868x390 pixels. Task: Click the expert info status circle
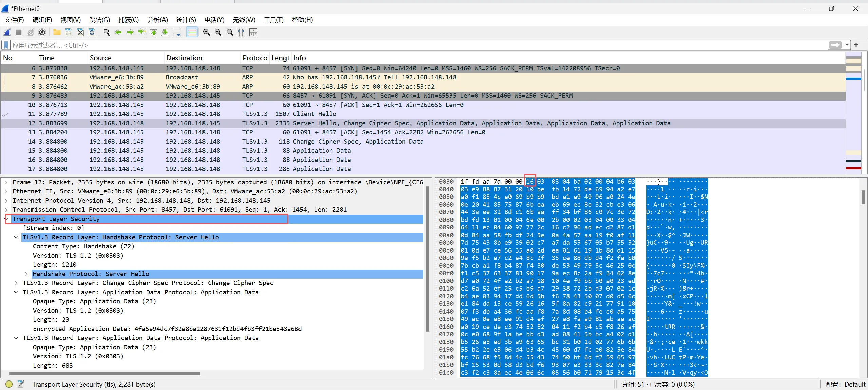(9, 384)
